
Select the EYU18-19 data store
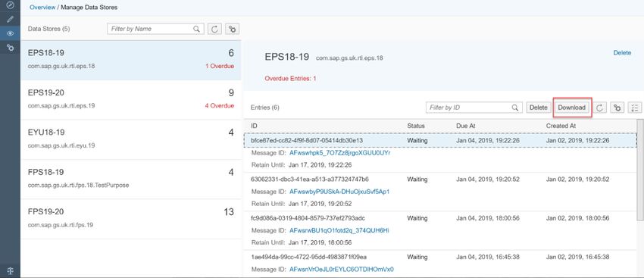coord(131,140)
